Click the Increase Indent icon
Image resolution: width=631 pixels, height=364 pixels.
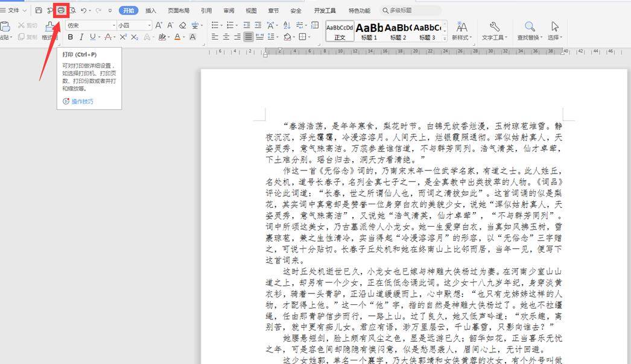(x=258, y=25)
